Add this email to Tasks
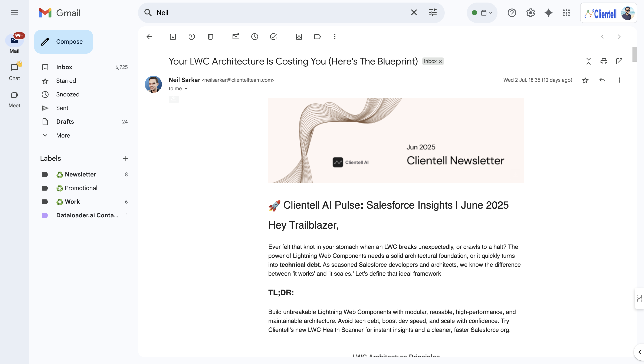The height and width of the screenshot is (364, 644). (274, 37)
